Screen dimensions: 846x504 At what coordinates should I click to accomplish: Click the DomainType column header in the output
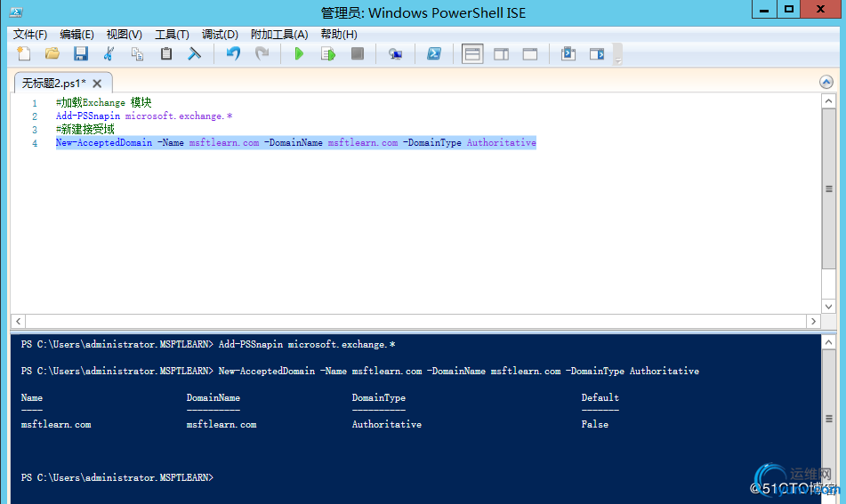(379, 398)
